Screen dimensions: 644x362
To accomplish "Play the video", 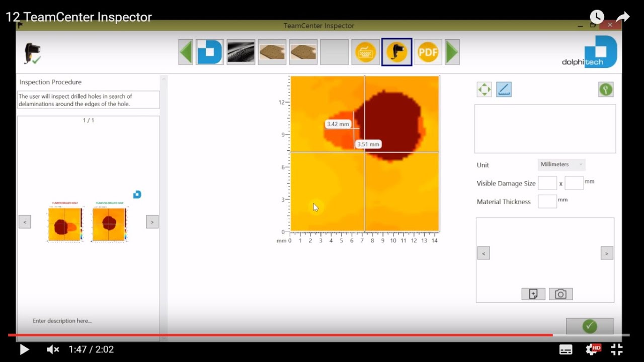I will [24, 349].
